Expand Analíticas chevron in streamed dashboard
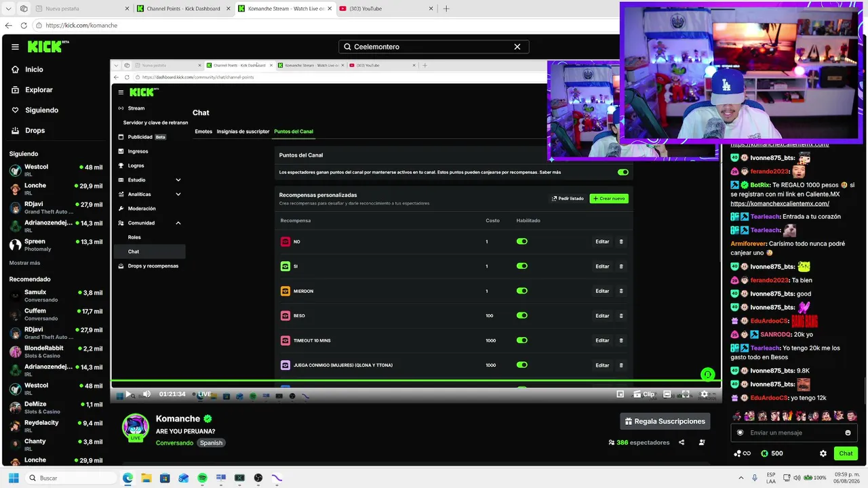Screen dimensions: 868x488 pos(178,195)
